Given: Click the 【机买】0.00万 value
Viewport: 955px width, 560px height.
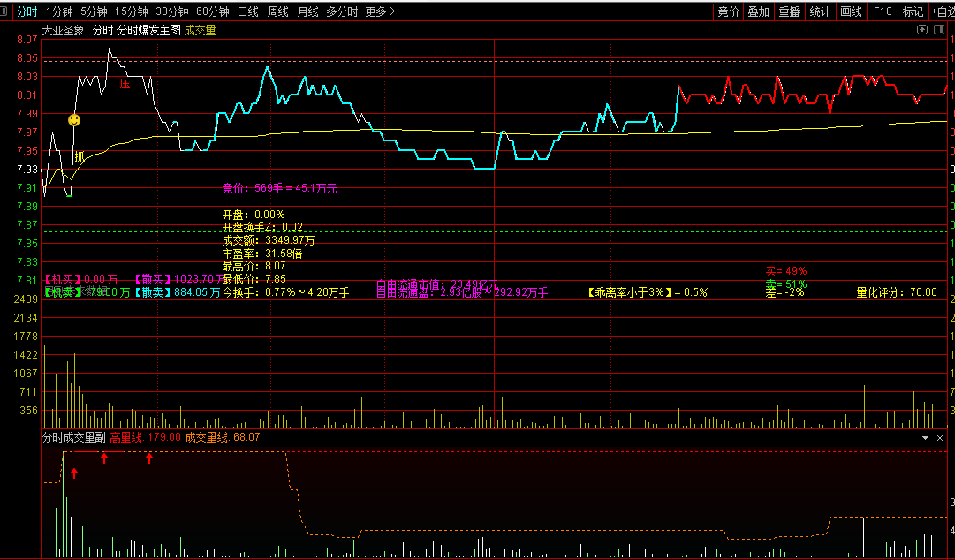Looking at the screenshot, I should [x=80, y=279].
